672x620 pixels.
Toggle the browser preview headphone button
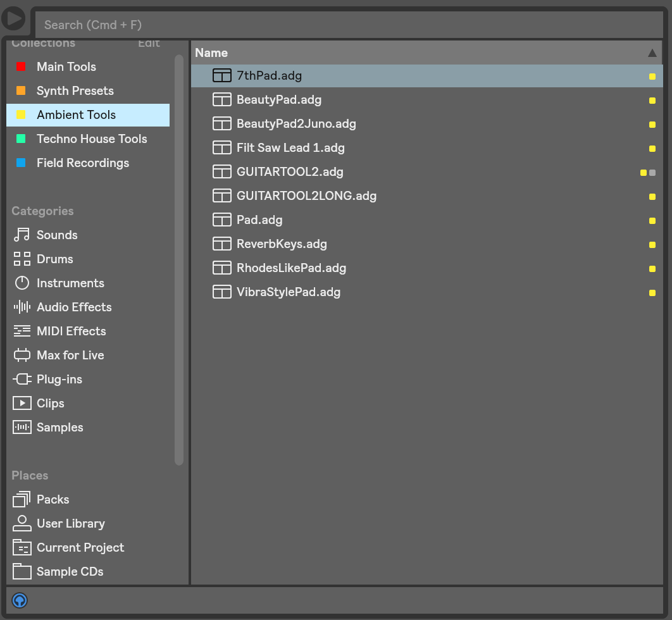tap(20, 600)
